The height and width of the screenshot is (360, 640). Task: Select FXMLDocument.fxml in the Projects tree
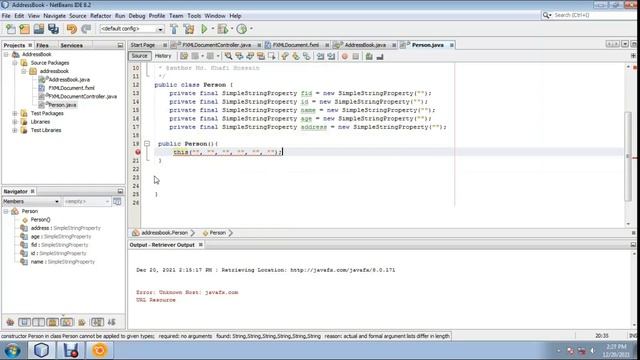[71, 88]
